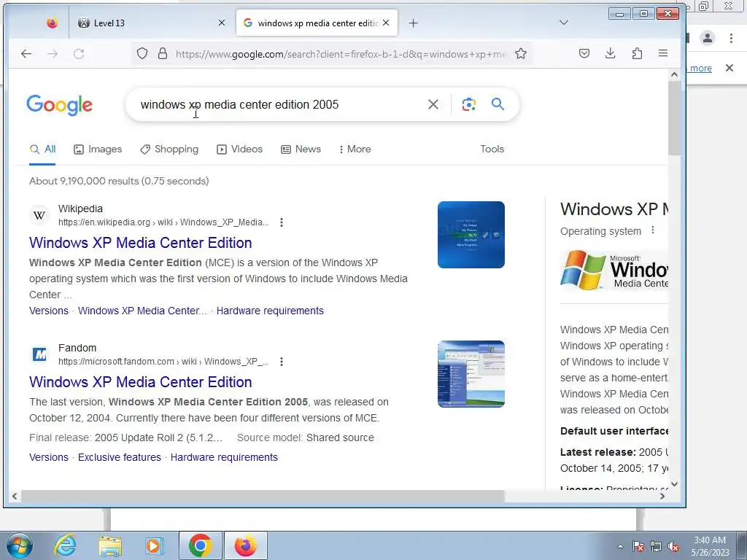Clear the Google search box with X

[433, 104]
